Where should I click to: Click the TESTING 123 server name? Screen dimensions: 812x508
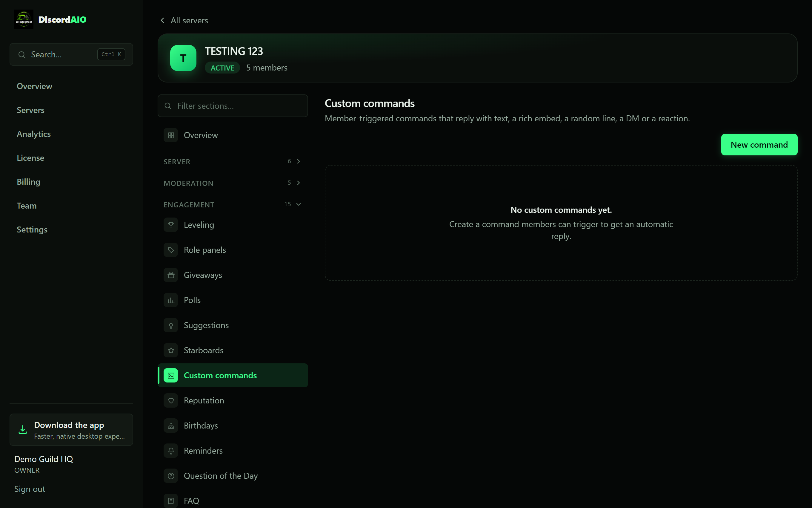(233, 51)
